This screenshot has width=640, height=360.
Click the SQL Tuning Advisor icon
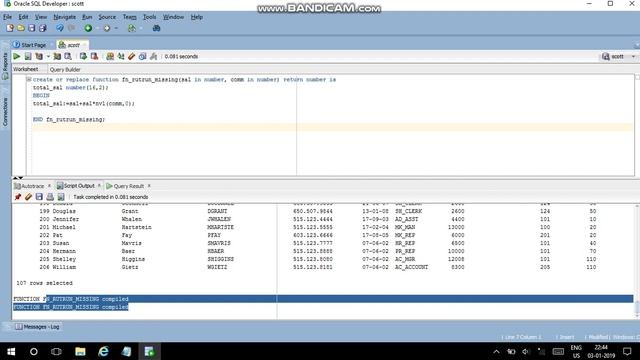[68, 56]
